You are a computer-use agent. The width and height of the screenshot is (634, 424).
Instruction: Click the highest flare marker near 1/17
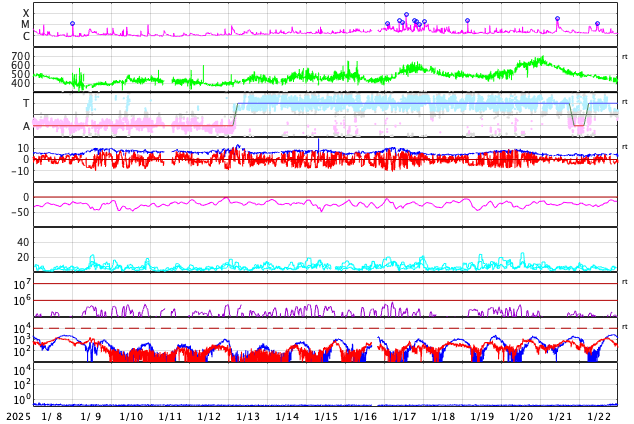tap(406, 15)
